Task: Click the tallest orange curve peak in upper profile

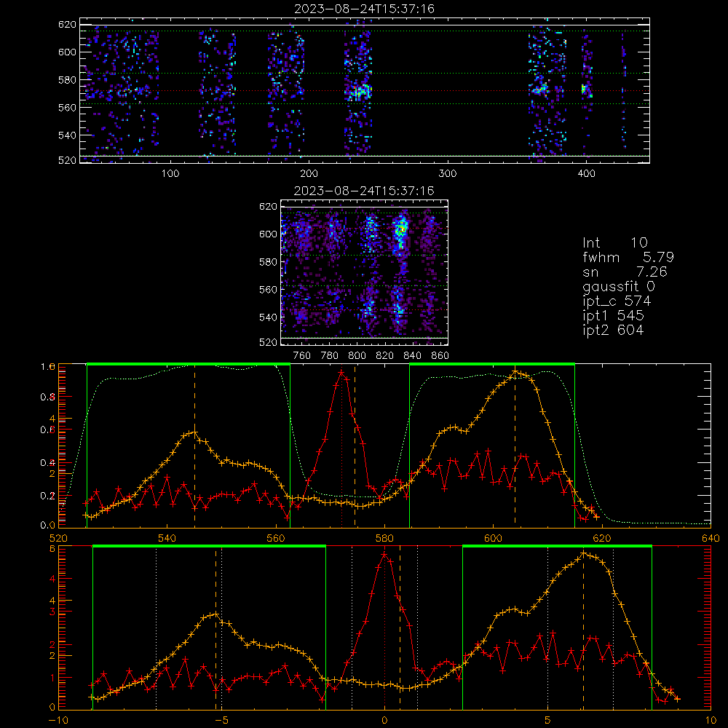Action: tap(515, 372)
